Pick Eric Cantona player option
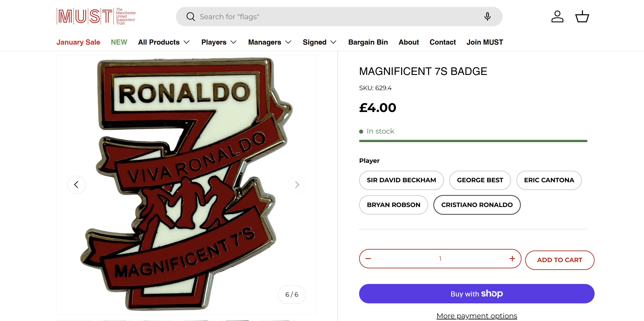 tap(549, 180)
